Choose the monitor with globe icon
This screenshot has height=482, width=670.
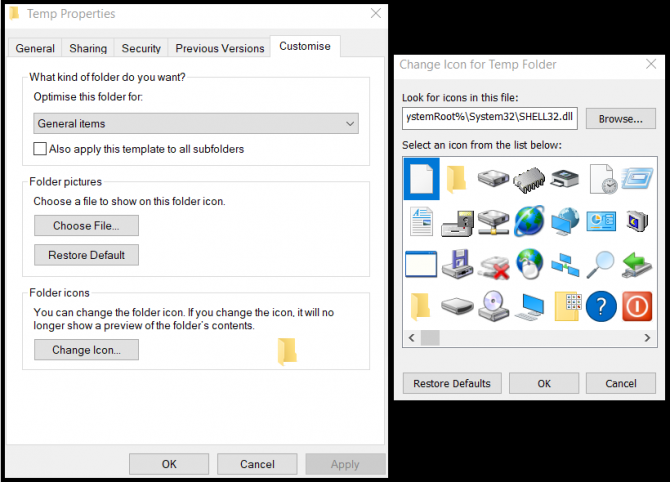(x=565, y=221)
